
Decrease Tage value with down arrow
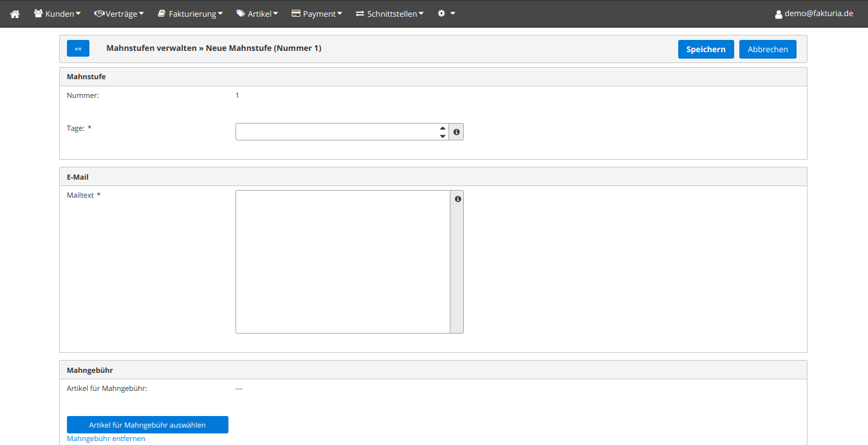(x=442, y=136)
